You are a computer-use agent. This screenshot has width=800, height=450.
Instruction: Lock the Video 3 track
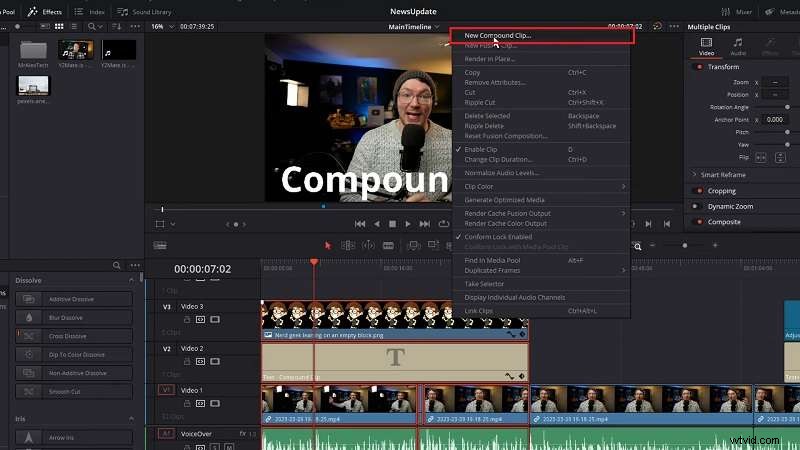[187, 319]
